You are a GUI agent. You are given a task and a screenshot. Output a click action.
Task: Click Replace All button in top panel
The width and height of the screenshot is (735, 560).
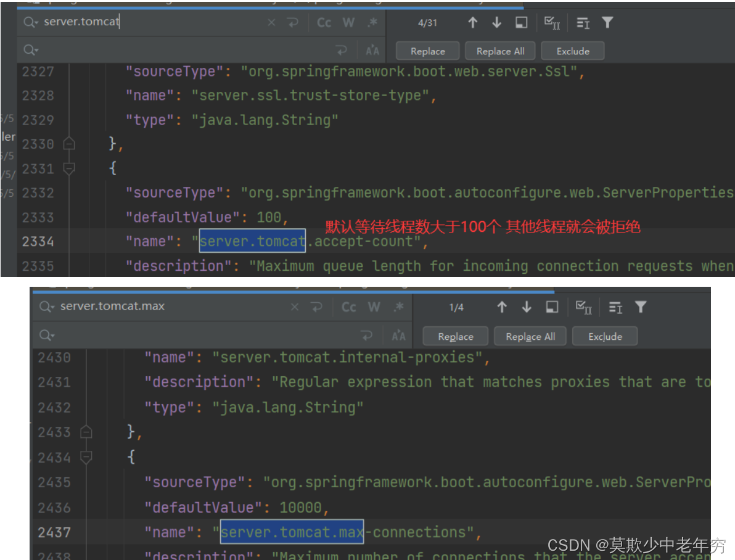(x=500, y=51)
